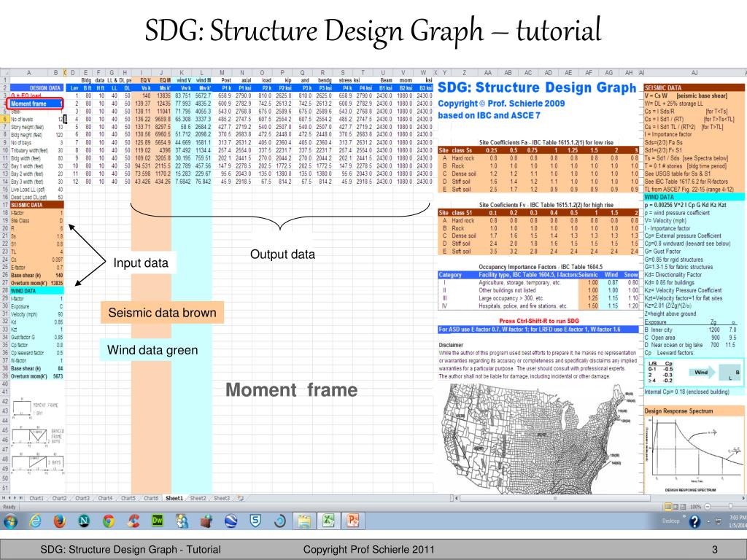Image resolution: width=747 pixels, height=560 pixels.
Task: Click the US wind speed map image
Action: coord(540,438)
